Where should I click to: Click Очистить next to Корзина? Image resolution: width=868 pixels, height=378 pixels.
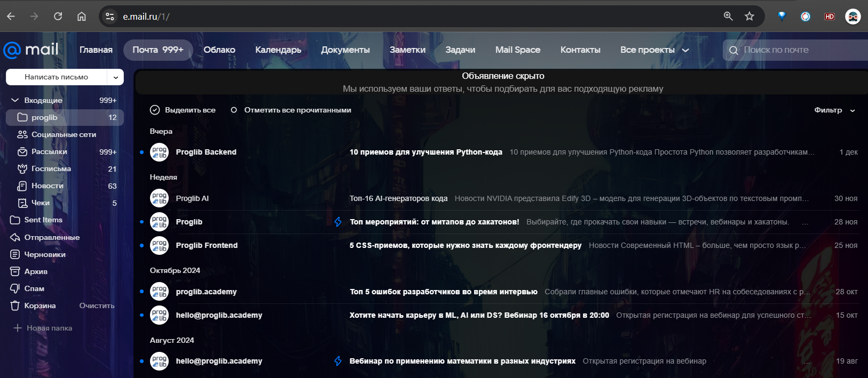coord(97,305)
